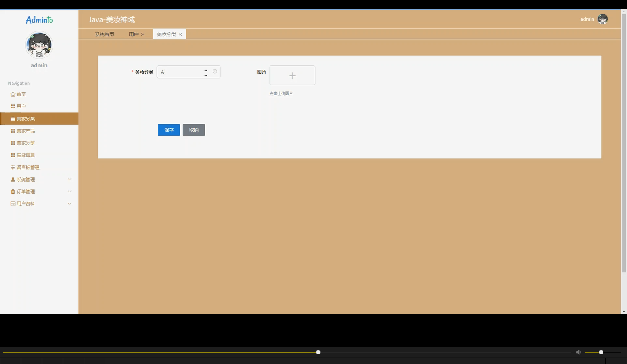
Task: Click the 美妆分类 sidebar icon
Action: pyautogui.click(x=13, y=118)
